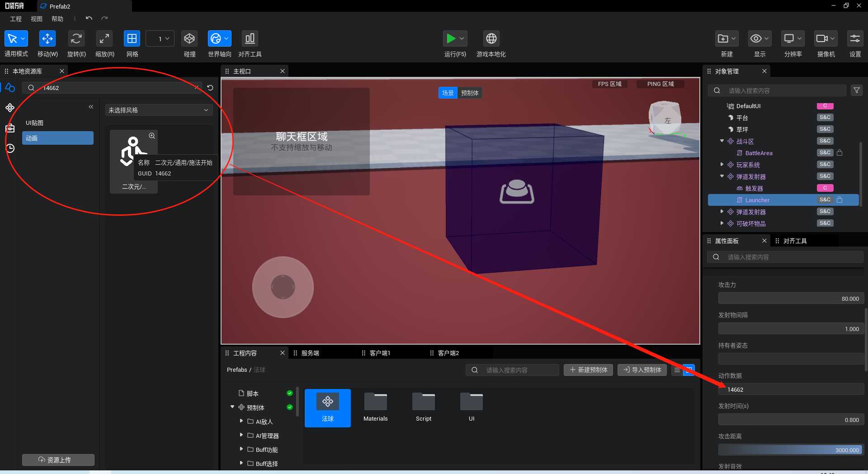Open the run options dropdown arrow

tap(462, 39)
